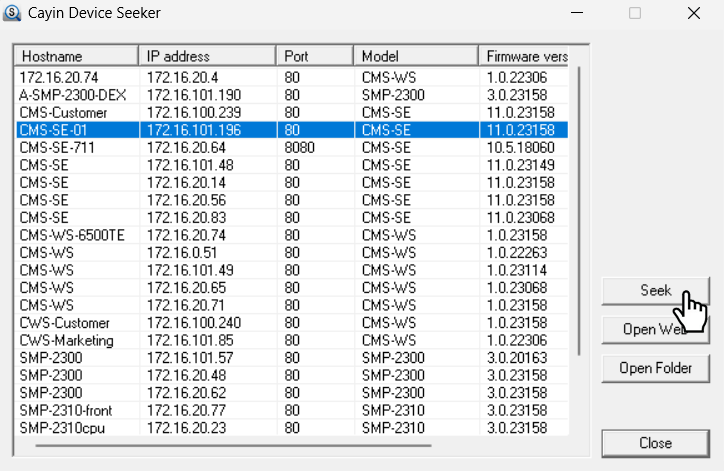Sort by Hostname column header
724x471 pixels.
tap(76, 56)
